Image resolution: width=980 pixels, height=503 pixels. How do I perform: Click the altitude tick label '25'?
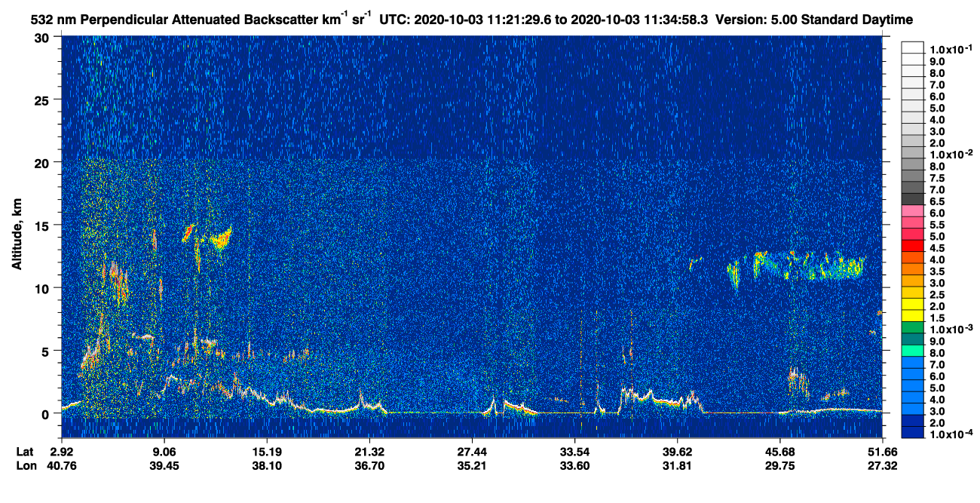[44, 100]
